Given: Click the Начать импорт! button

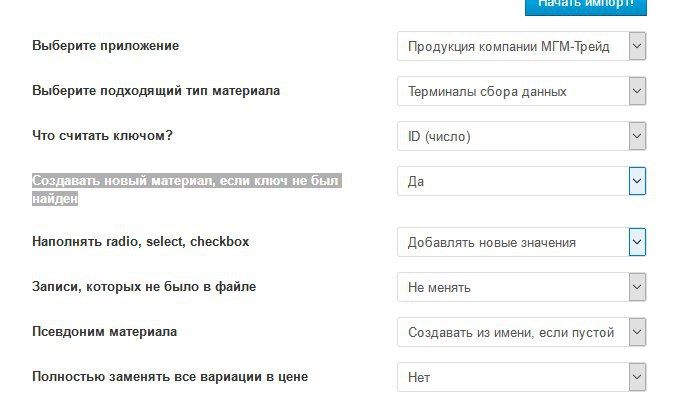Looking at the screenshot, I should (x=586, y=7).
